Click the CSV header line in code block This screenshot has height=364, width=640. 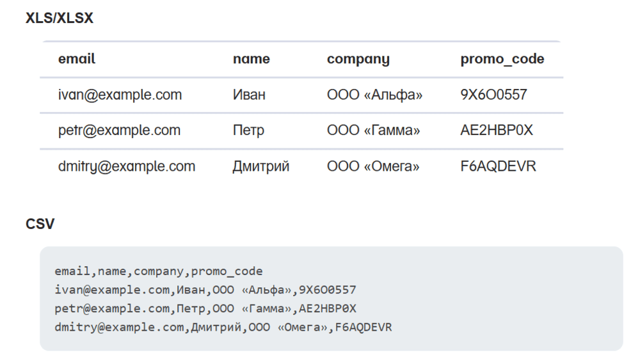coord(159,271)
